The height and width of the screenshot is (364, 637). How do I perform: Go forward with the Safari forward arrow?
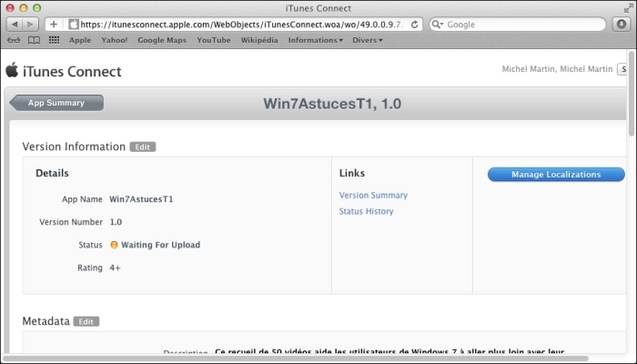30,25
